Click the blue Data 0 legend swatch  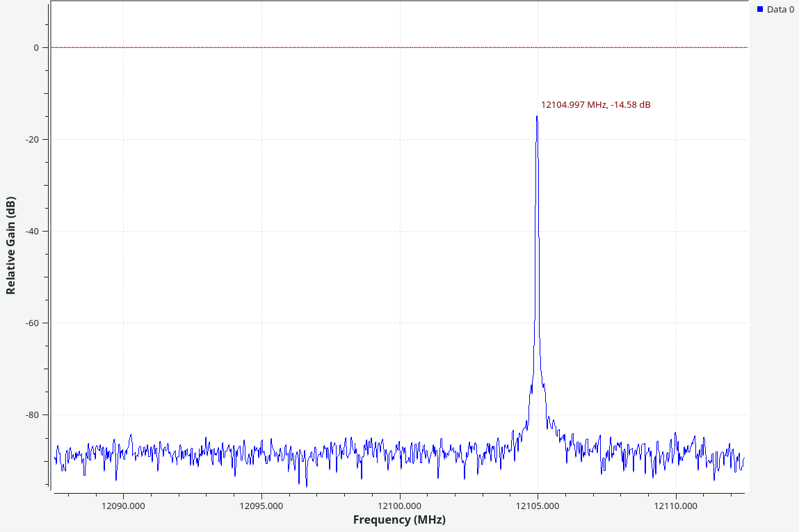click(760, 10)
